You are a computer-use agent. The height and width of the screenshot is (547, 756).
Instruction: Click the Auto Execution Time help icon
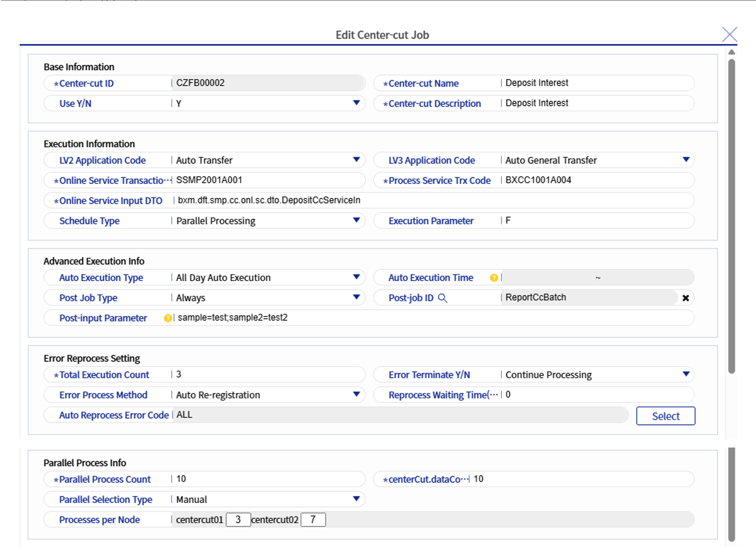click(x=494, y=278)
